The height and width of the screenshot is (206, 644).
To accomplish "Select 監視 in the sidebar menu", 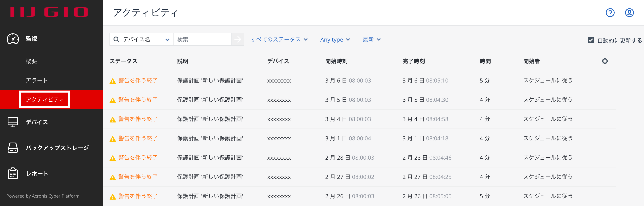I will click(32, 39).
